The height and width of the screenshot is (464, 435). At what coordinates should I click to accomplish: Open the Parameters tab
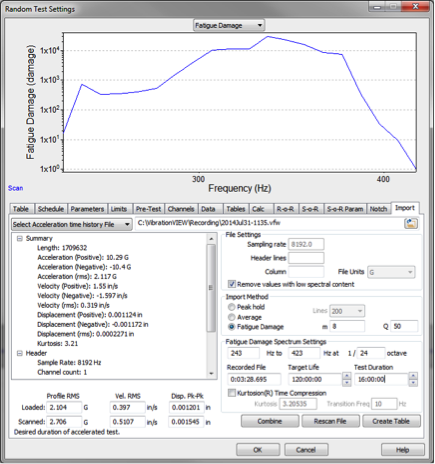[87, 209]
